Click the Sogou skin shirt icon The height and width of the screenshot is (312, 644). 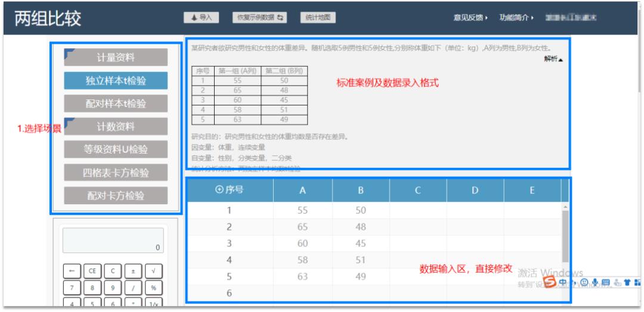click(x=627, y=282)
